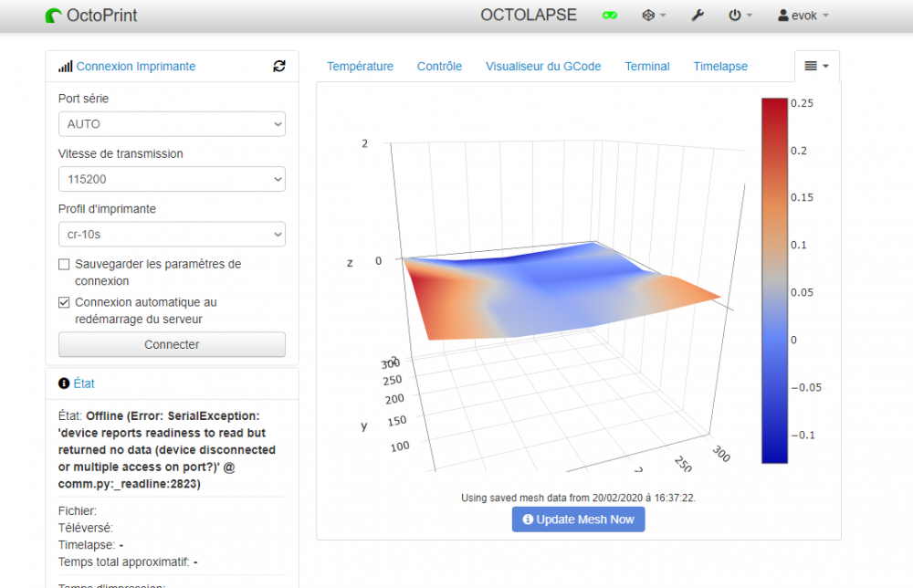Open the evok user menu
The image size is (913, 588).
tap(803, 16)
